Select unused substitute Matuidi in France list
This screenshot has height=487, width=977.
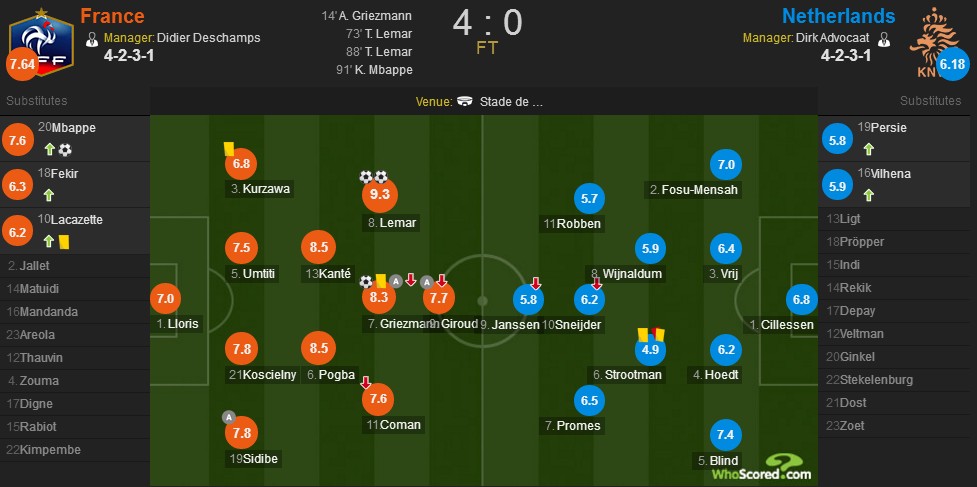[x=75, y=288]
